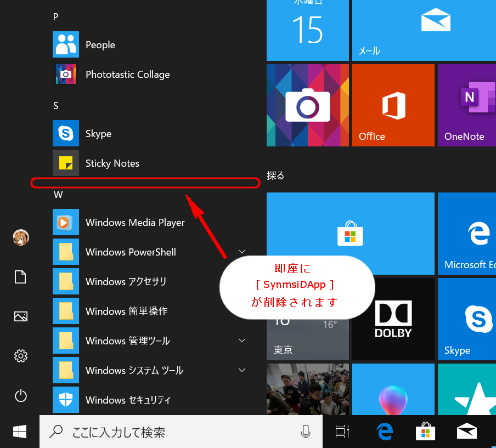
Task: Click the ここに入力して検索 search box
Action: [181, 432]
